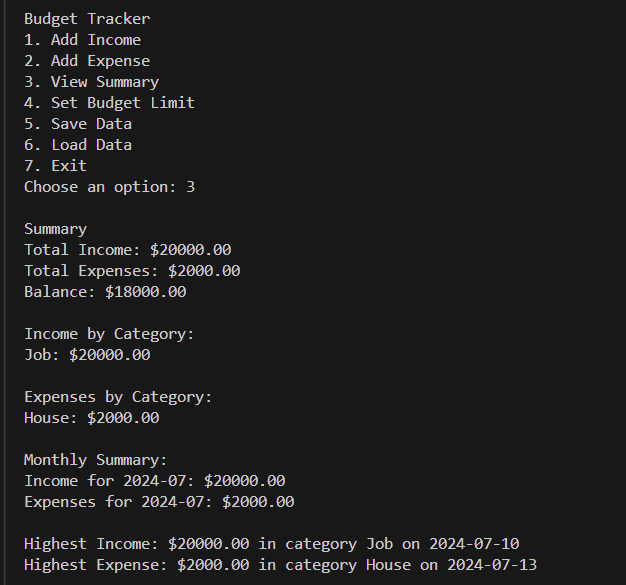Viewport: 626px width, 585px height.
Task: Click the Budget Tracker title line
Action: (x=87, y=19)
